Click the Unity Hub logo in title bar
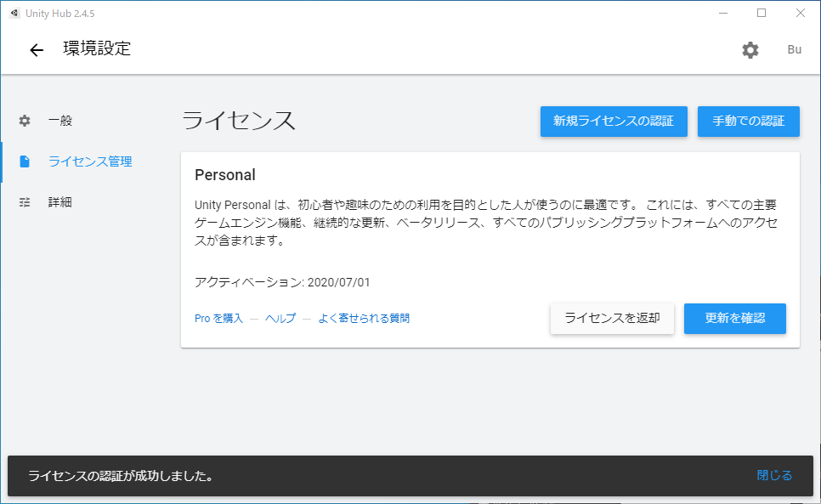Screen dimensions: 821x504 click(14, 13)
